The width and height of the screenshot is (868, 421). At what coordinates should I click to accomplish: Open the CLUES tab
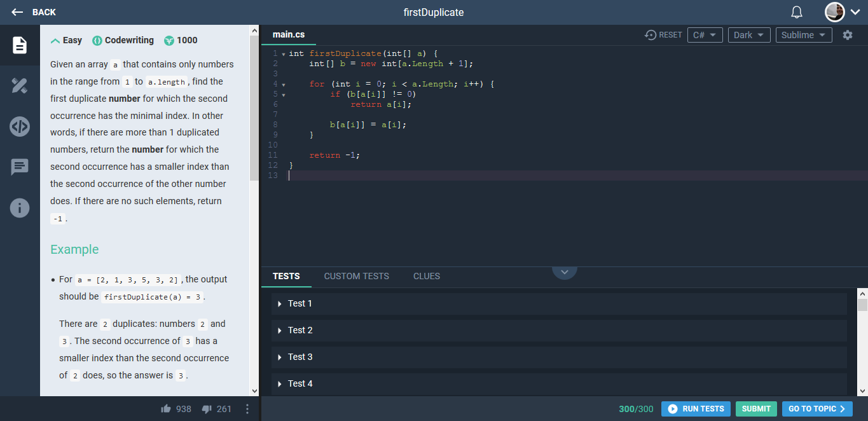click(426, 276)
